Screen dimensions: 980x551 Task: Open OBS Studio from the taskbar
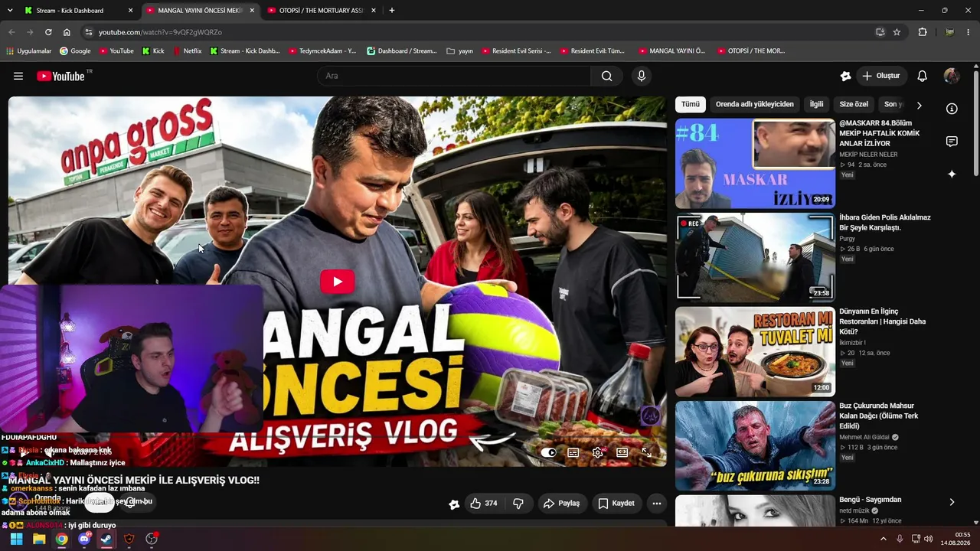(152, 539)
